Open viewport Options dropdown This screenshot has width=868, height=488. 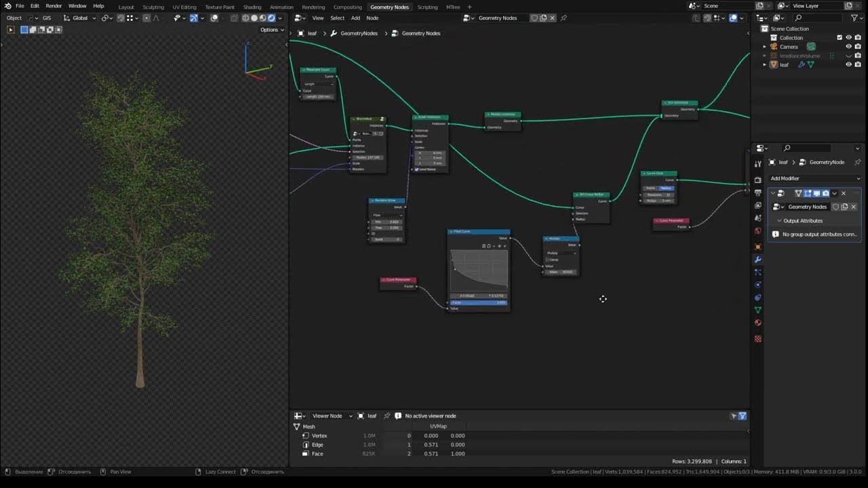(x=272, y=30)
